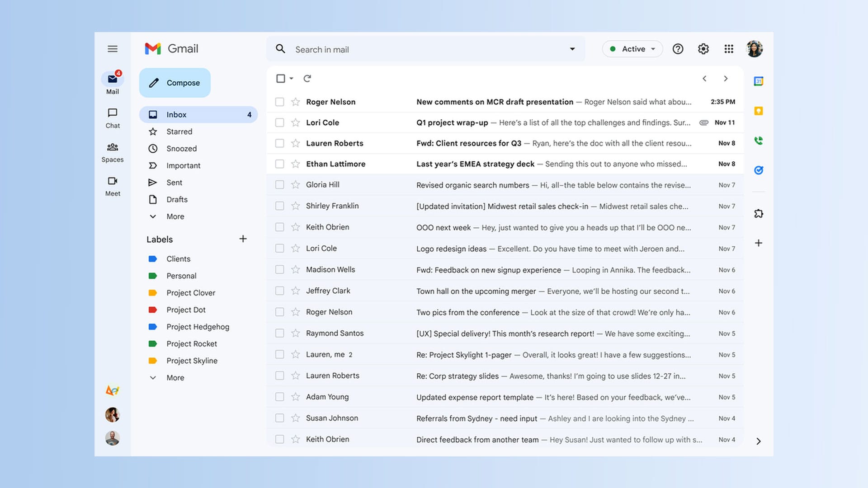
Task: Toggle checkbox for Roger Nelson email
Action: point(278,101)
